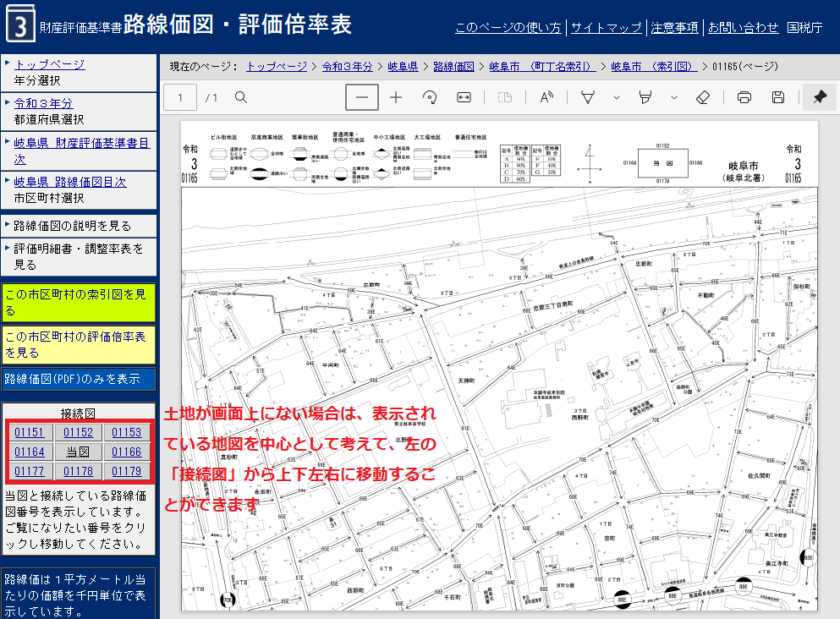The image size is (840, 619).
Task: Click 評価明細書・調整率表を見る menu item
Action: click(78, 256)
